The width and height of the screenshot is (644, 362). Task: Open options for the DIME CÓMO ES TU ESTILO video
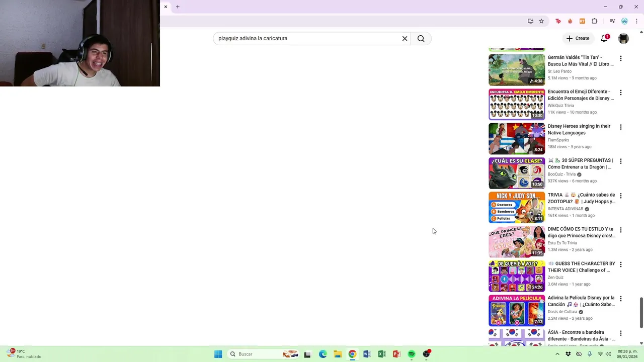click(x=620, y=230)
